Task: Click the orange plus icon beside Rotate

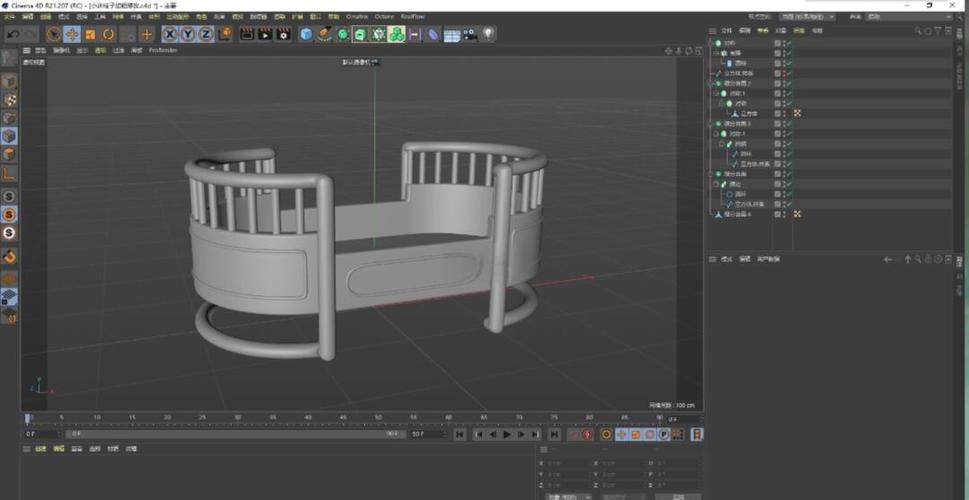Action: 146,34
